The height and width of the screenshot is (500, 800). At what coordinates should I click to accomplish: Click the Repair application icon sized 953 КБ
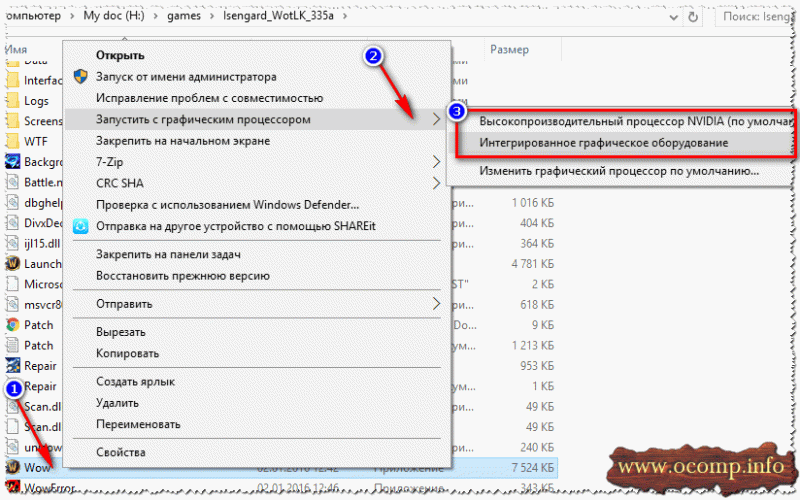(x=12, y=366)
